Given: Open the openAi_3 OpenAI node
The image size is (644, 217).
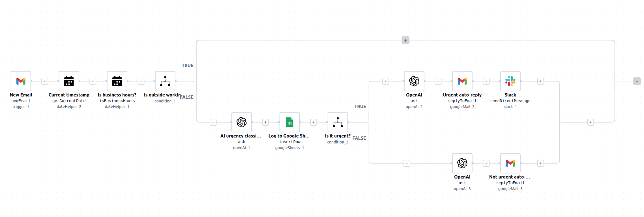Looking at the screenshot, I should [462, 163].
